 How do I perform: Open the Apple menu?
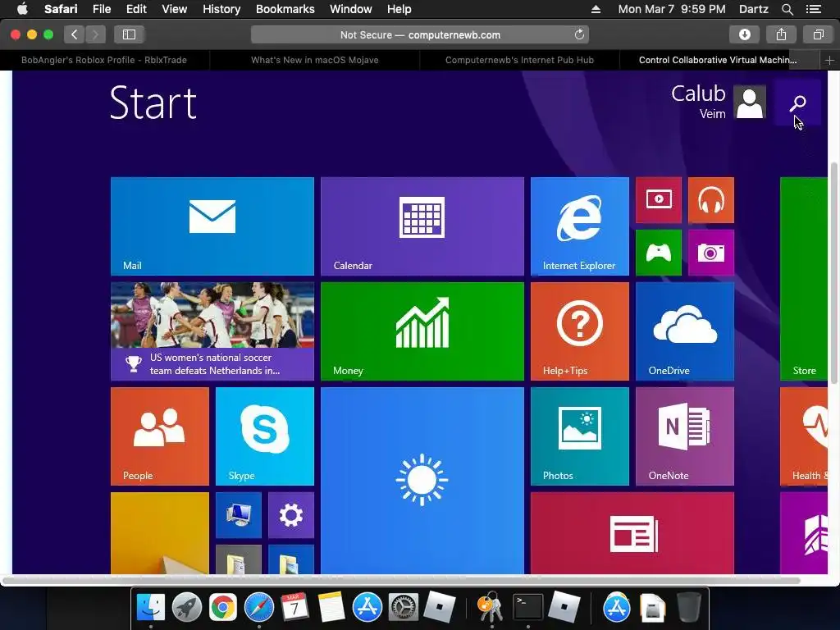(22, 9)
